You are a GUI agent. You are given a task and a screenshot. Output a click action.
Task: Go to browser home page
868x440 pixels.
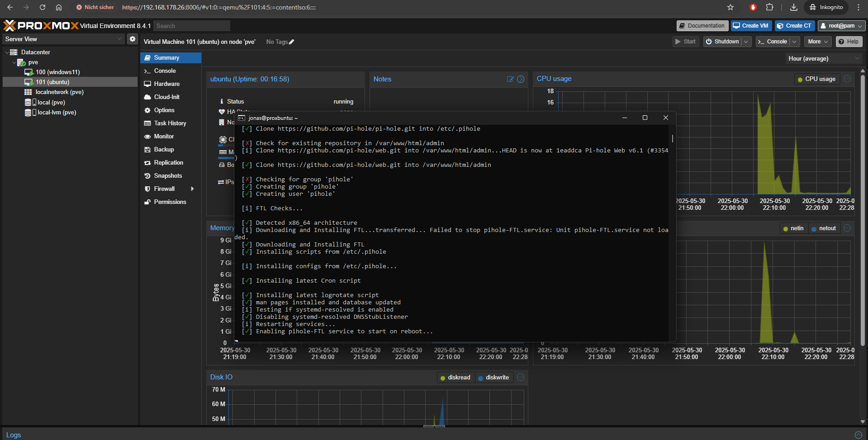pyautogui.click(x=59, y=7)
